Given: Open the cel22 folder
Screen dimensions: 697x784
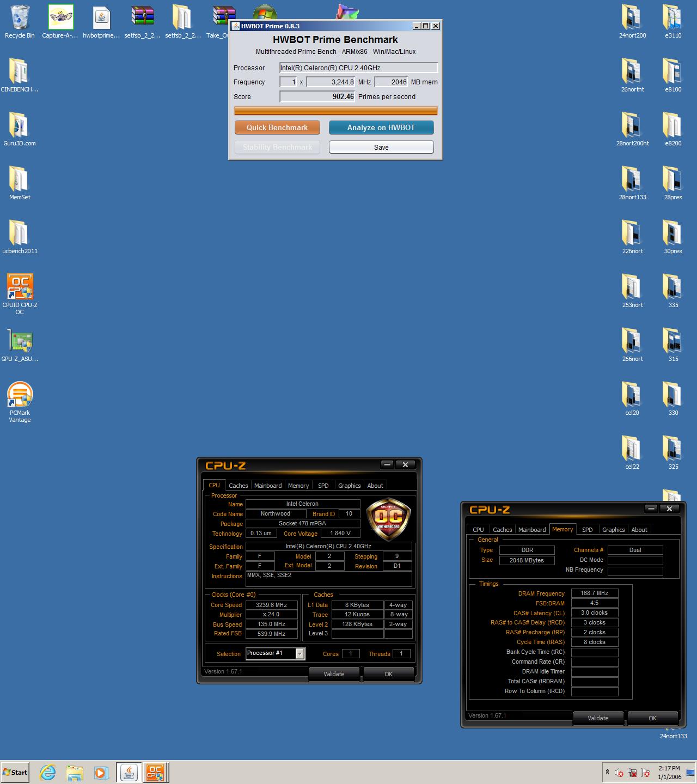Looking at the screenshot, I should tap(632, 453).
